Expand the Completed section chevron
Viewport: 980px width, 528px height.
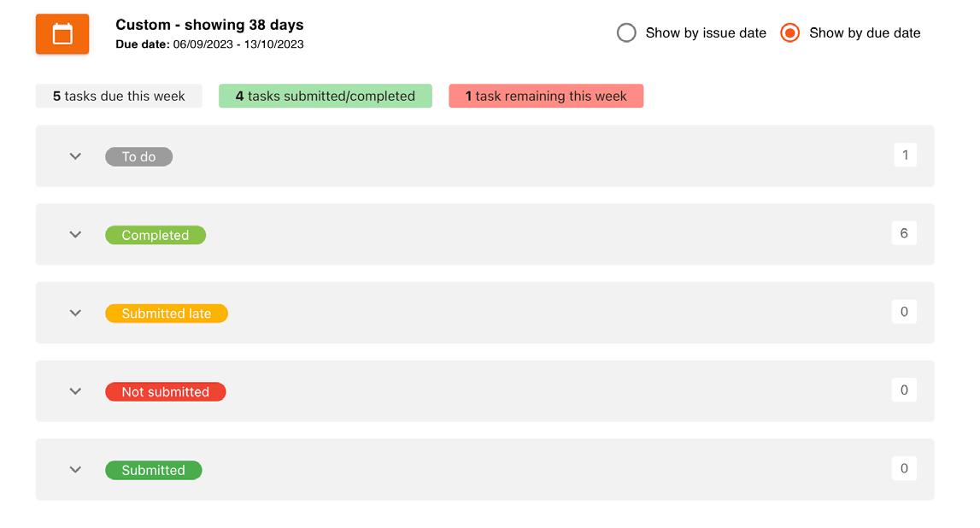pos(75,235)
